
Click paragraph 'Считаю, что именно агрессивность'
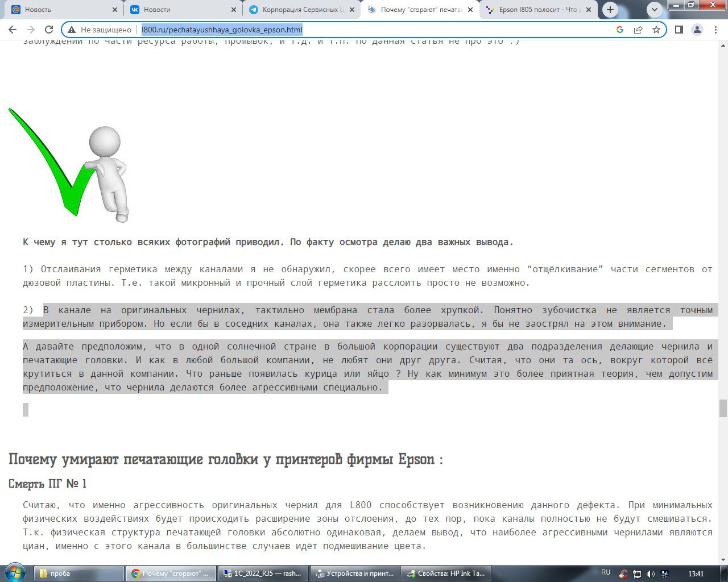pos(367,525)
